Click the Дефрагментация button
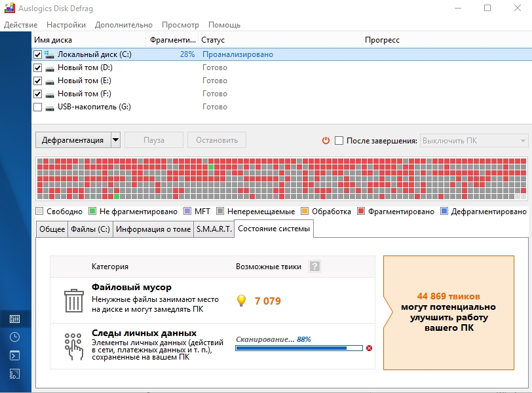This screenshot has height=393, width=532. (73, 140)
